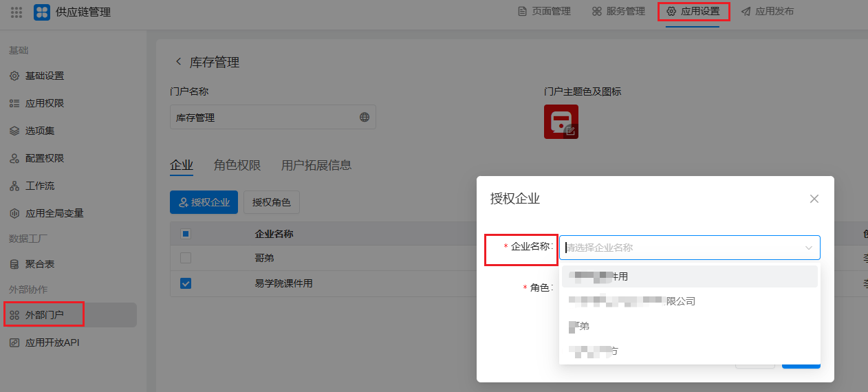Collapse the 企业名称 dropdown arrow
The height and width of the screenshot is (392, 868).
coord(809,248)
